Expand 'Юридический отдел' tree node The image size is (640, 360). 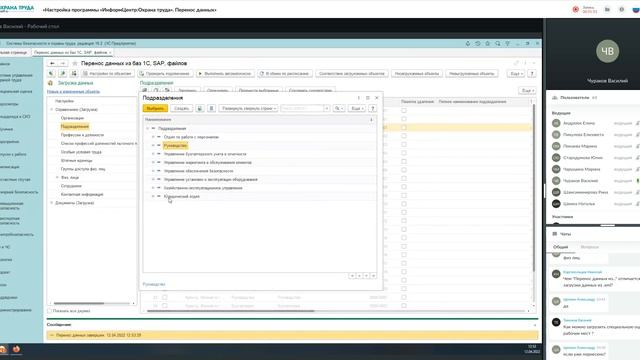pyautogui.click(x=153, y=196)
